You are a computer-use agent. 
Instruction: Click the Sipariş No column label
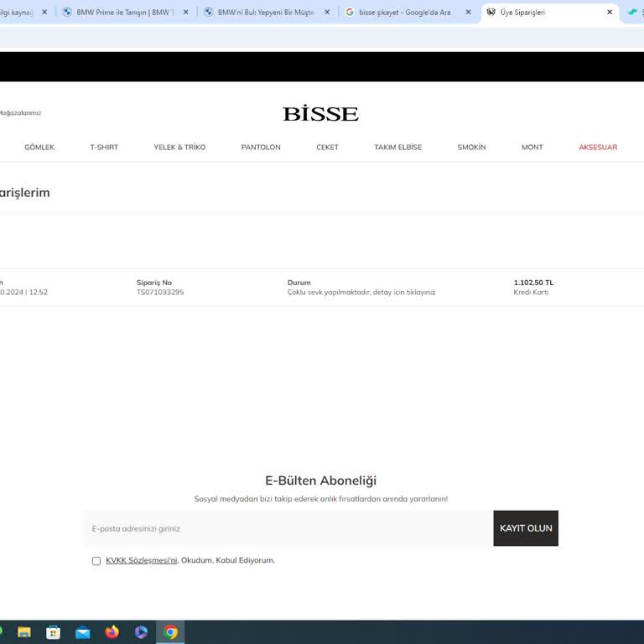coord(154,283)
